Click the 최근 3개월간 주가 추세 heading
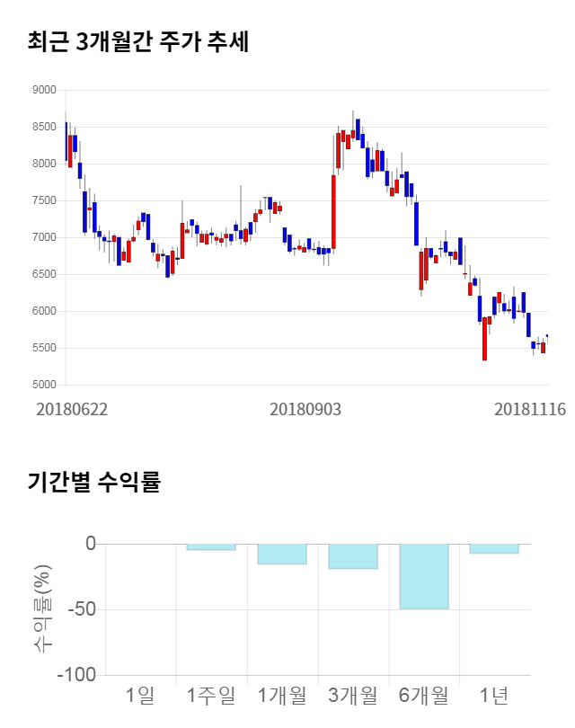Screen dimensions: 575x728 (137, 41)
